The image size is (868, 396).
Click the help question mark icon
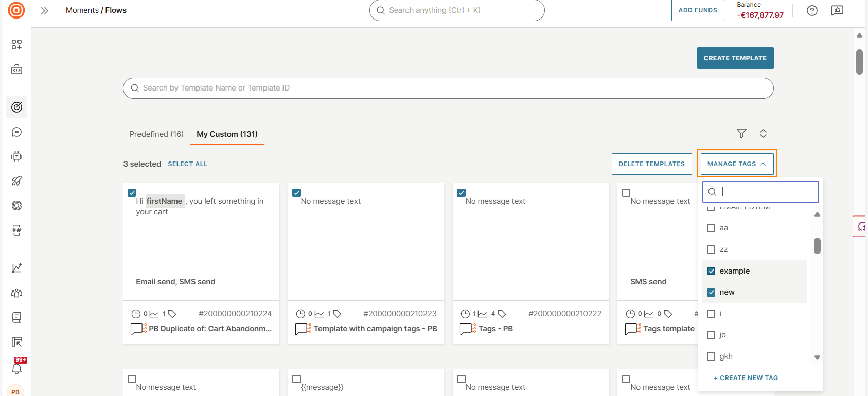812,10
